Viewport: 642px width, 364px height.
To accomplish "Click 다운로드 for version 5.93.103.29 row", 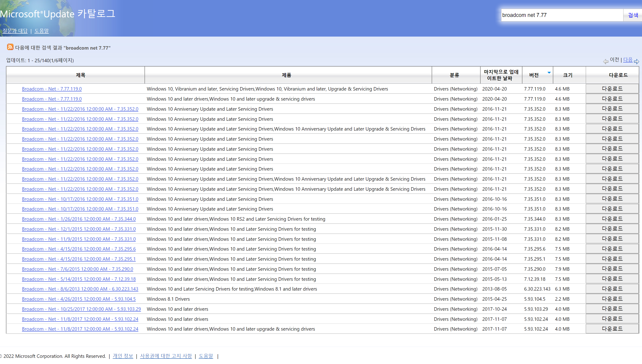I will point(612,309).
